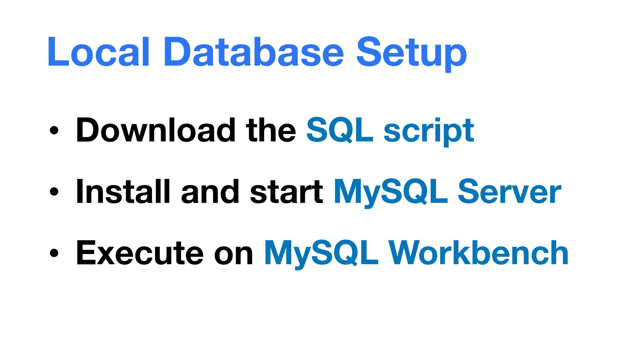Click the word start in second bullet
This screenshot has height=362, width=644.
point(287,192)
